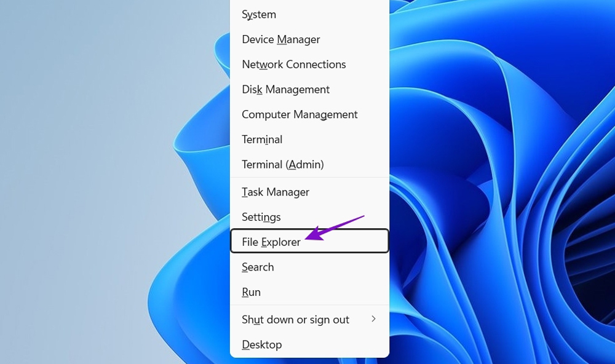Select Search from the menu
The image size is (615, 364).
point(258,267)
